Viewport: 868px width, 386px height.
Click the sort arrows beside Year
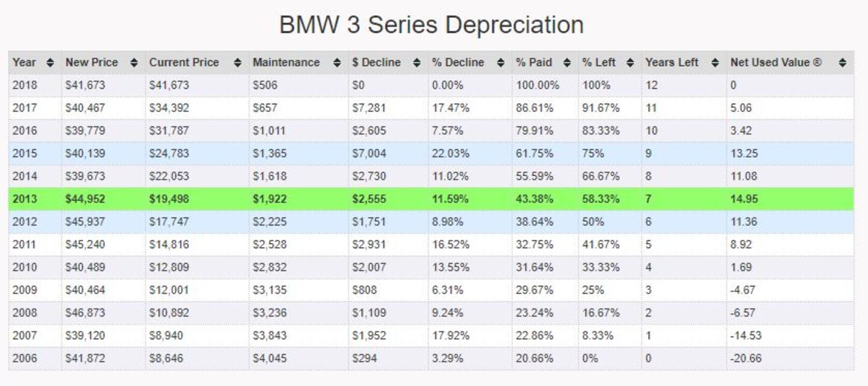50,63
